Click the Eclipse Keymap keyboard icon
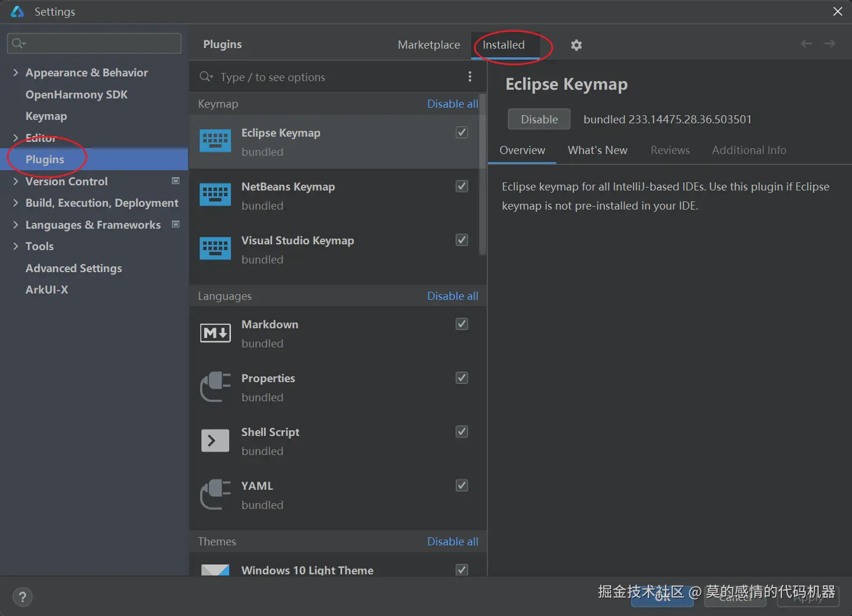This screenshot has width=852, height=616. coord(215,141)
